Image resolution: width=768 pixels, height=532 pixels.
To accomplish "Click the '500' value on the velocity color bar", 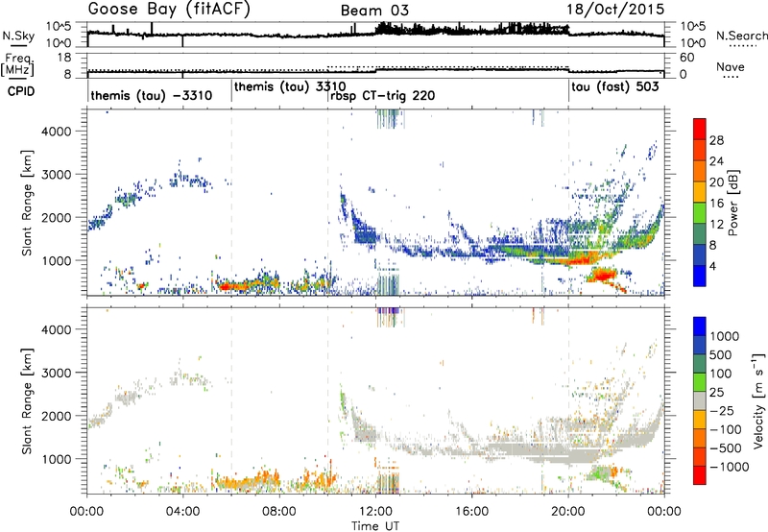I will 721,355.
